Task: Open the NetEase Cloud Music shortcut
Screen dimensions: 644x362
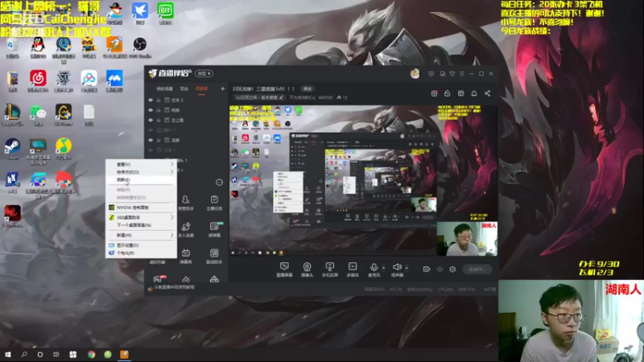Action: click(38, 81)
